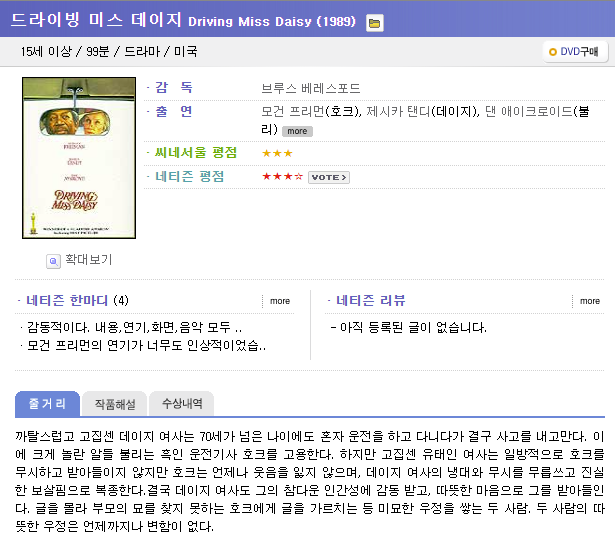Click the red netizen rating stars
The height and width of the screenshot is (544, 615).
[282, 177]
